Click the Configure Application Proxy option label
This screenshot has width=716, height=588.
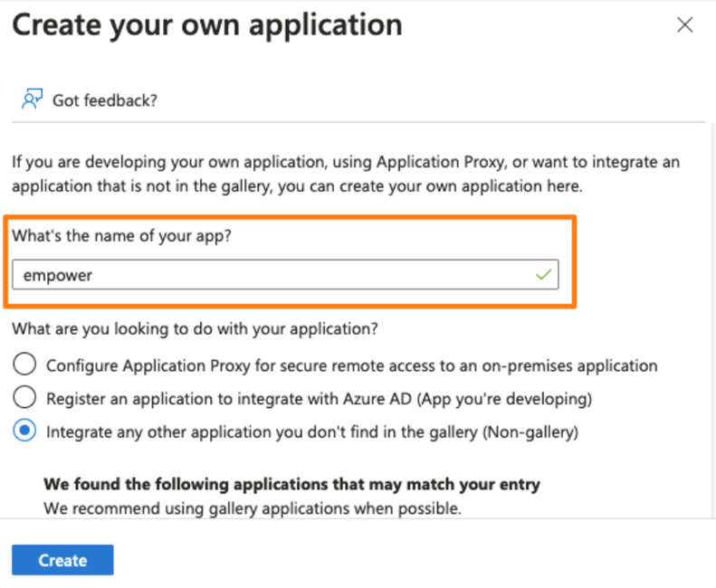pyautogui.click(x=351, y=366)
